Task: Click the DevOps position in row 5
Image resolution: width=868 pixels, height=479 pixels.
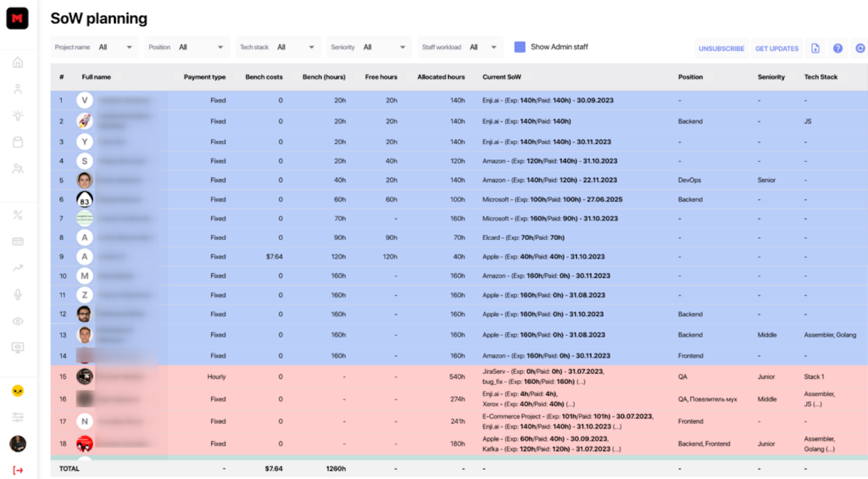Action: (690, 180)
